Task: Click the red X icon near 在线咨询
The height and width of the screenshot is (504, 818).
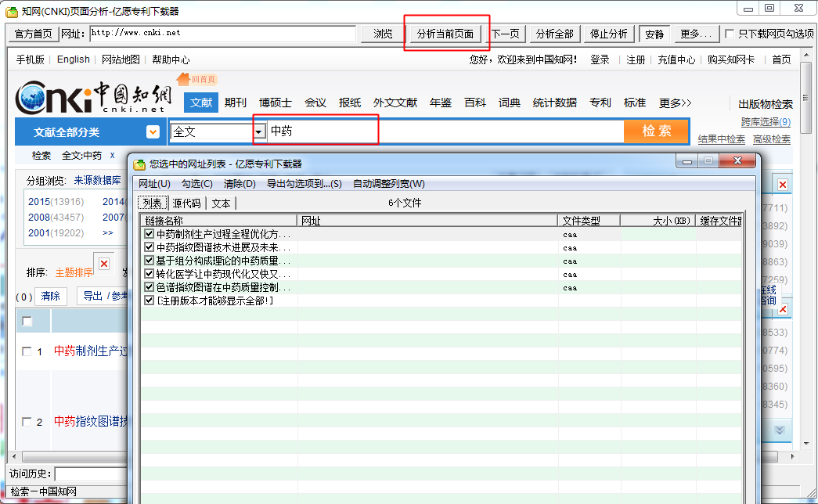Action: [783, 309]
